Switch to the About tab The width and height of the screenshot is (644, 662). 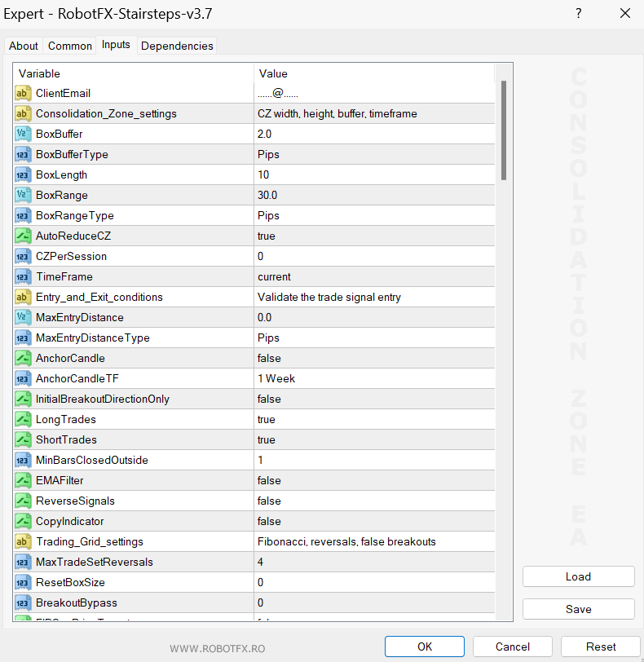[x=24, y=46]
